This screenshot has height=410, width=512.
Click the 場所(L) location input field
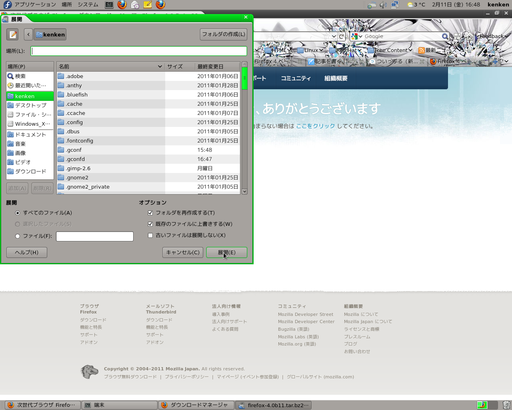pyautogui.click(x=139, y=51)
